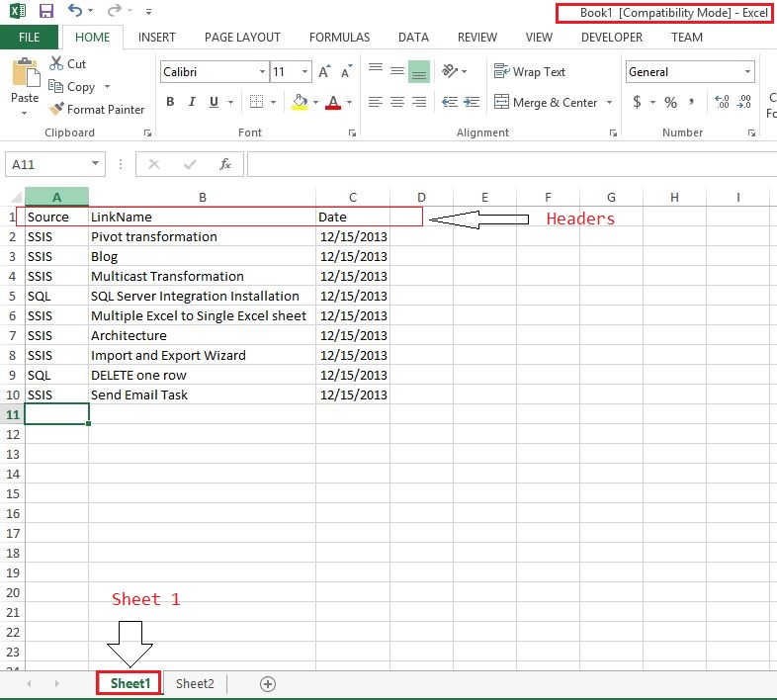
Task: Open font size 11 dropdown
Action: [305, 72]
